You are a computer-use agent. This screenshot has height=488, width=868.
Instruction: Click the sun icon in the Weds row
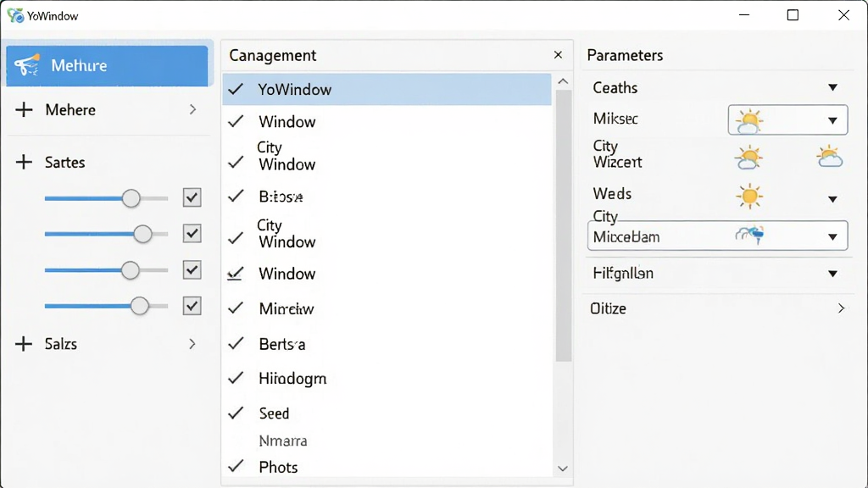pos(749,197)
